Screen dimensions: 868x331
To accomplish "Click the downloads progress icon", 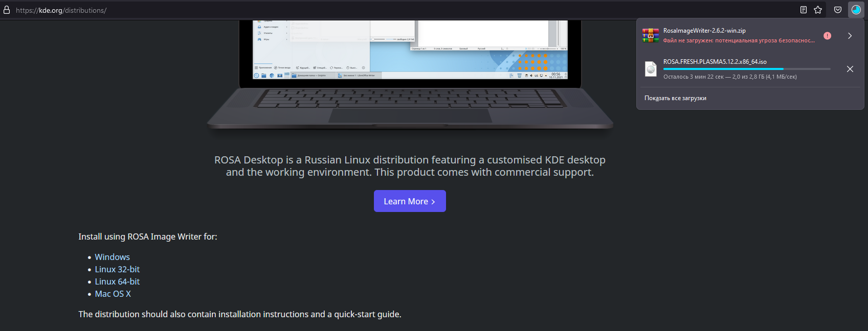I will (x=856, y=10).
